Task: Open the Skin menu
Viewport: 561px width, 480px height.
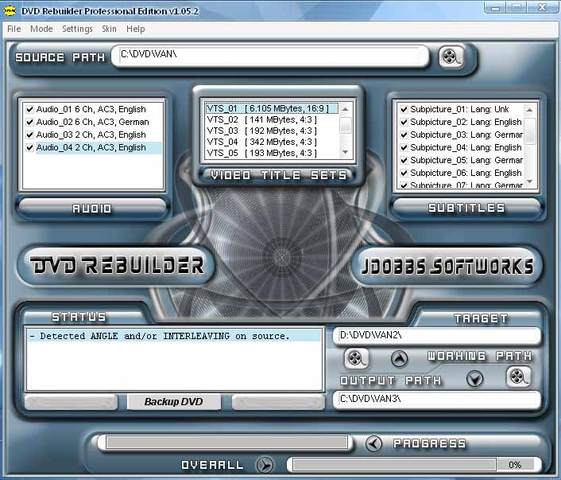Action: tap(109, 29)
